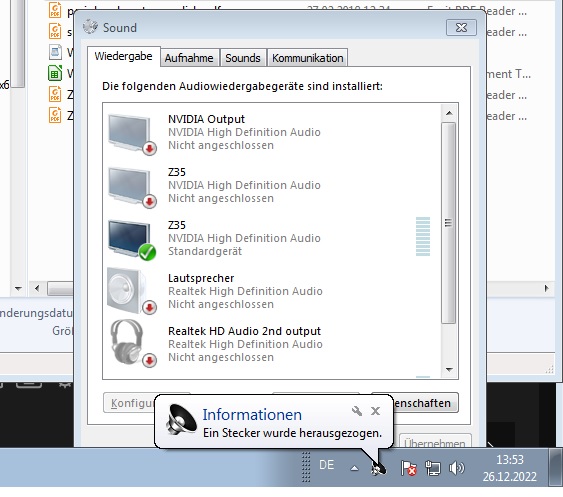This screenshot has width=563, height=497.
Task: Select the Lautsprecher text label
Action: 201,278
